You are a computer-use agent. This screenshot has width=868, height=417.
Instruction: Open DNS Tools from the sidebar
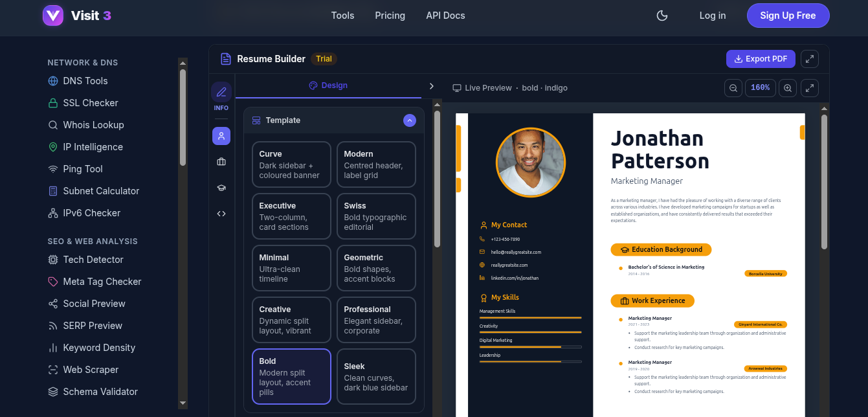pos(78,81)
